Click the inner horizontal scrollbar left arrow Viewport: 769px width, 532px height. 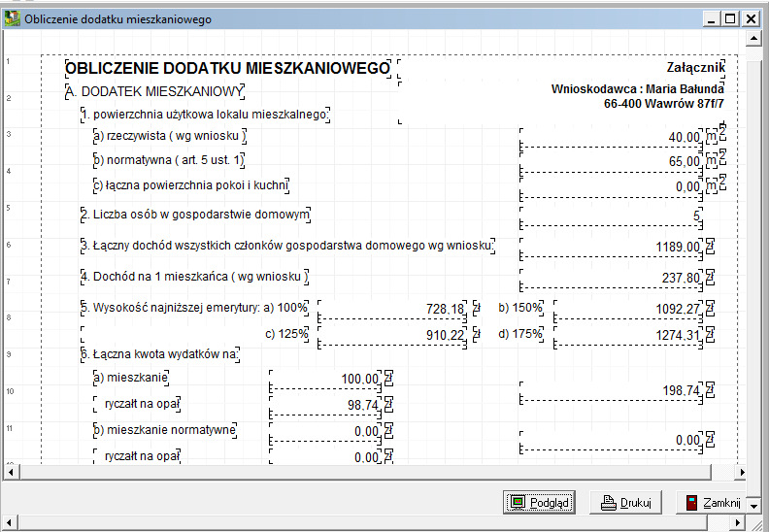11,472
